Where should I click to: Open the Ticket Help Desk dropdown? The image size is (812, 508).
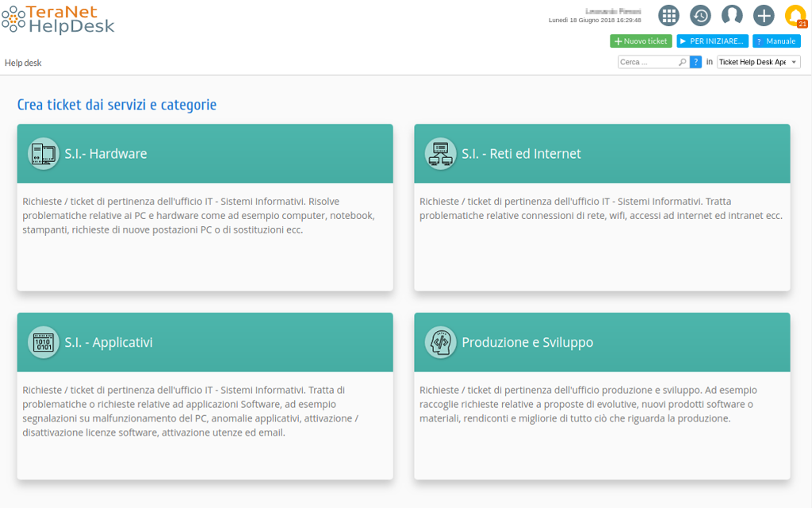pos(757,61)
